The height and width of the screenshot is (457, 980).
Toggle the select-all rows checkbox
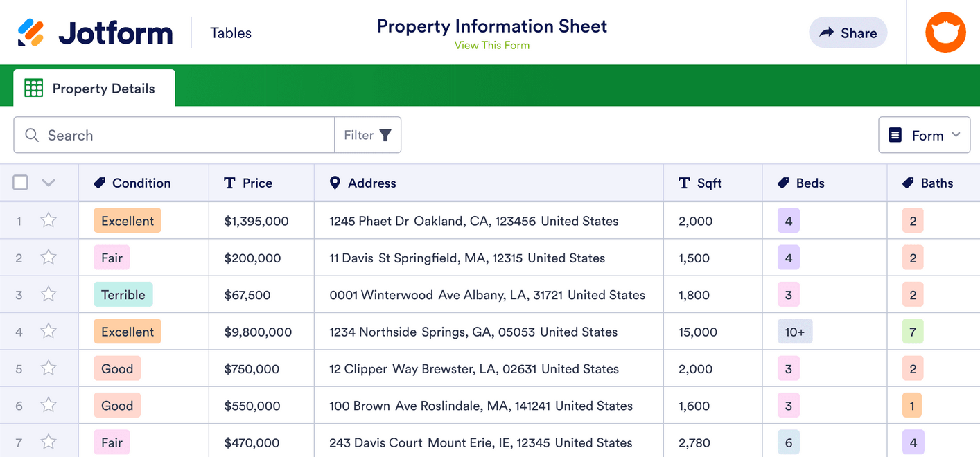[21, 183]
